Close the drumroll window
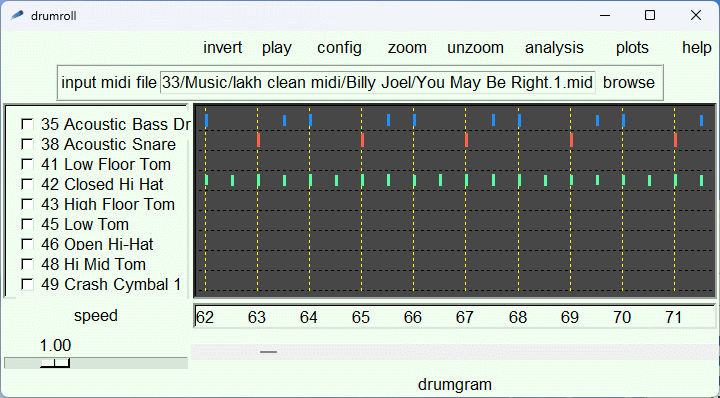This screenshot has width=720, height=398. coord(696,16)
